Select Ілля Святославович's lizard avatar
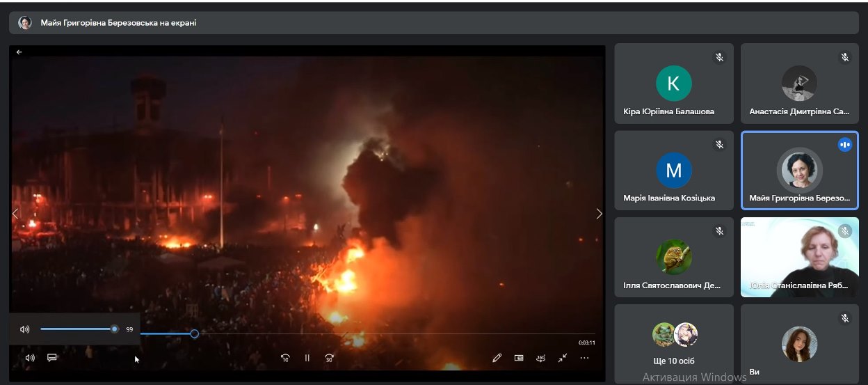 (x=673, y=258)
